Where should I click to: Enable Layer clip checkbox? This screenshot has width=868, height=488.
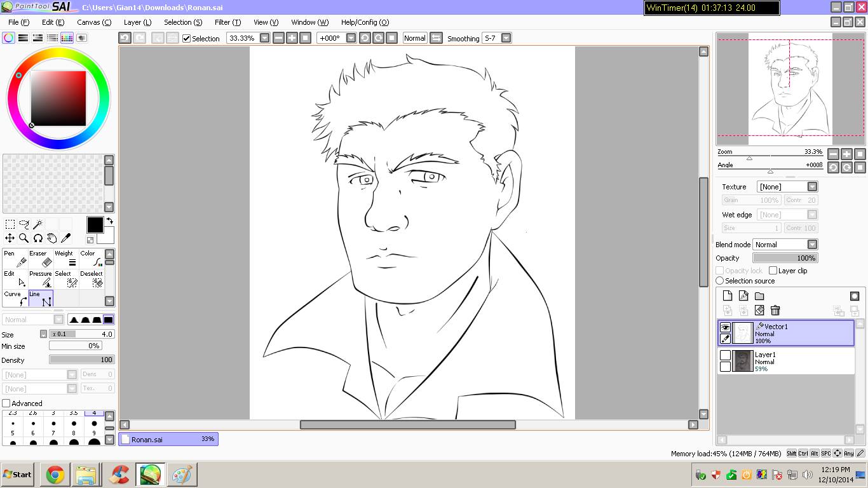[773, 271]
